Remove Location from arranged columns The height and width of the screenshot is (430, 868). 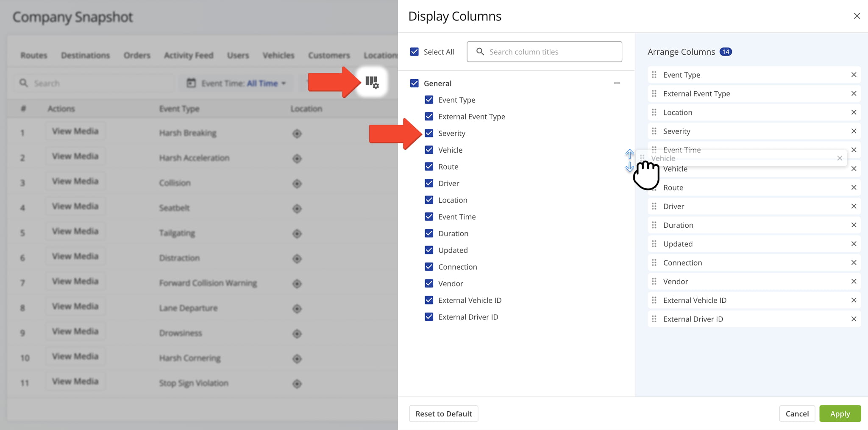click(x=854, y=112)
